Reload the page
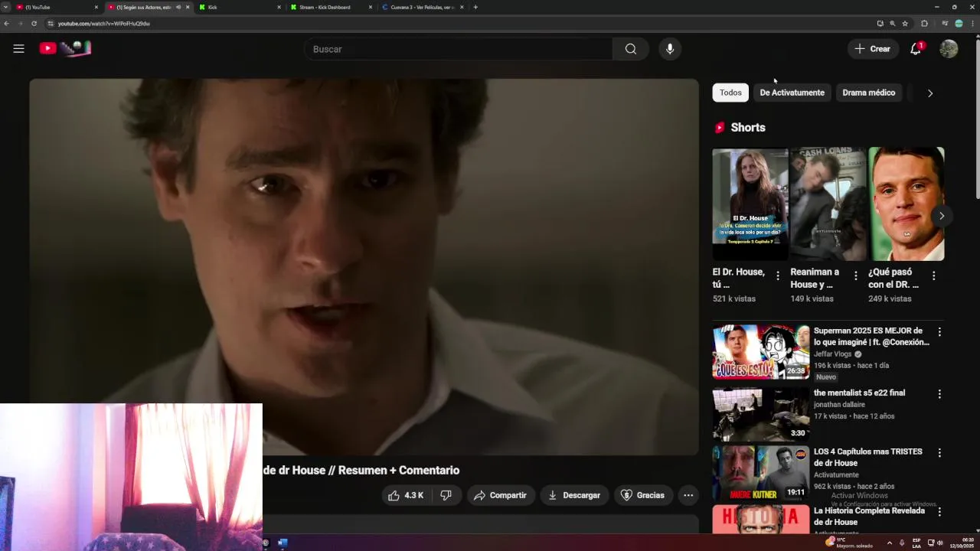 [34, 24]
